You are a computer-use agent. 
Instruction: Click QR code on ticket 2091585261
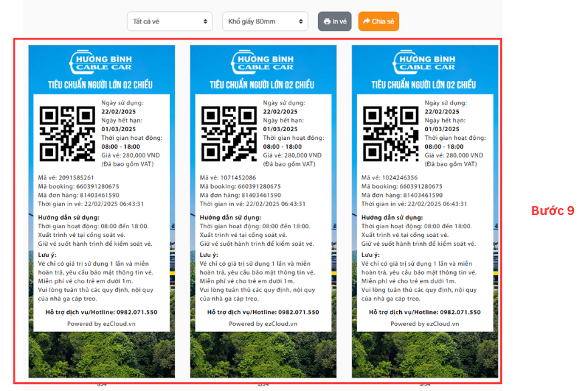tap(67, 133)
